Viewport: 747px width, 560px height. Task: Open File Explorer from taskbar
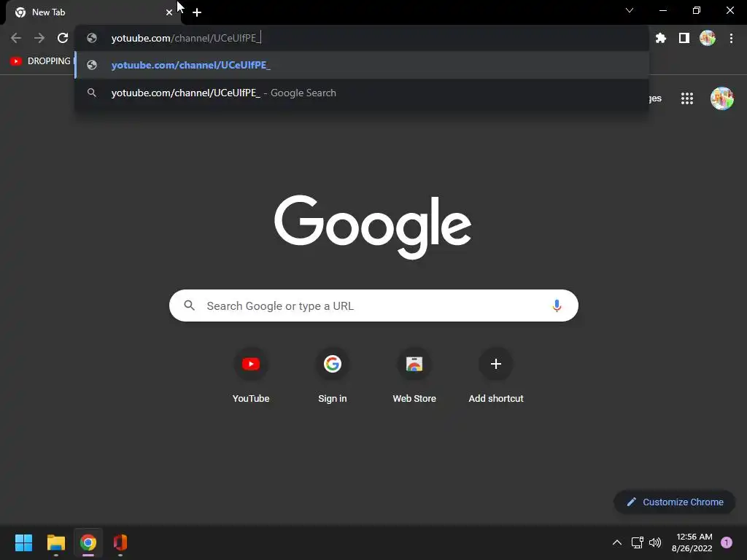(x=55, y=542)
